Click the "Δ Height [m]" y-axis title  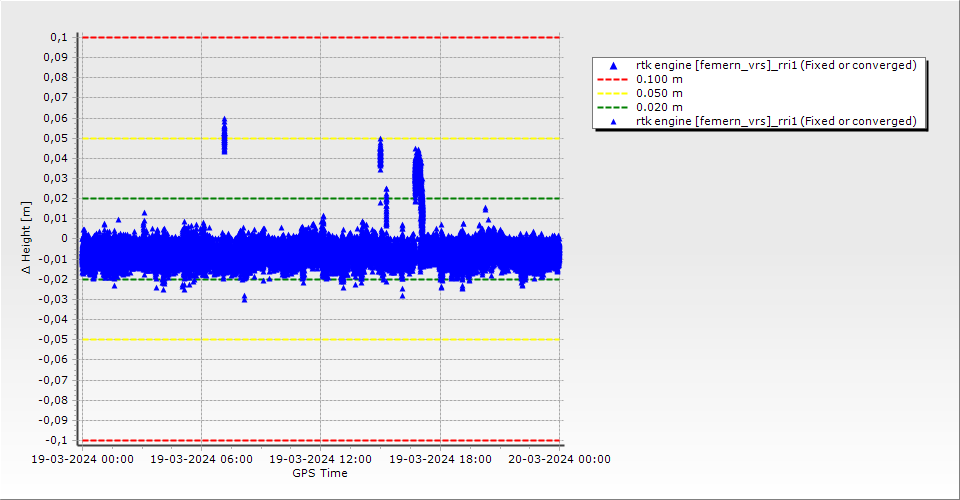coord(27,238)
